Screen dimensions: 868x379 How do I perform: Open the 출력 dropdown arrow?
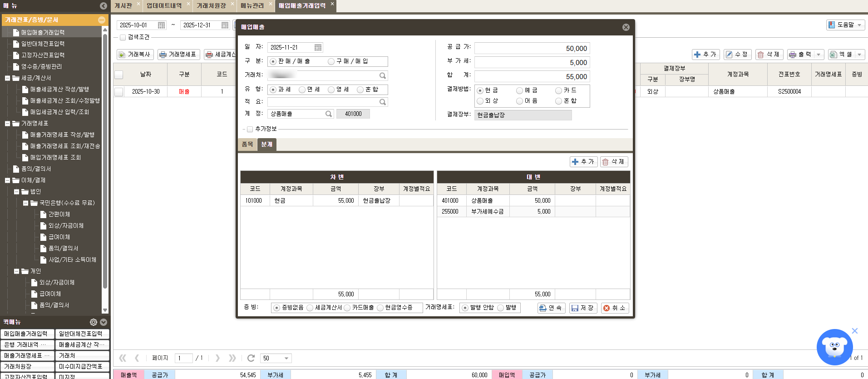pos(819,55)
